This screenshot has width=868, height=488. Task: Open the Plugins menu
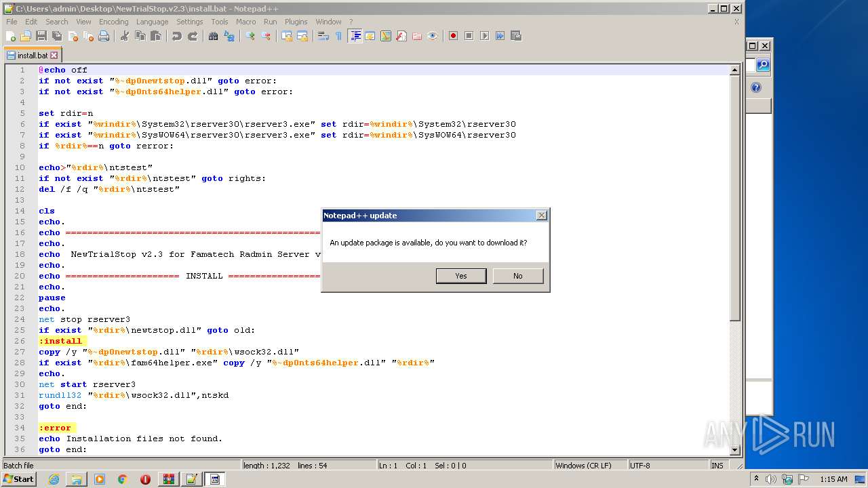[296, 22]
